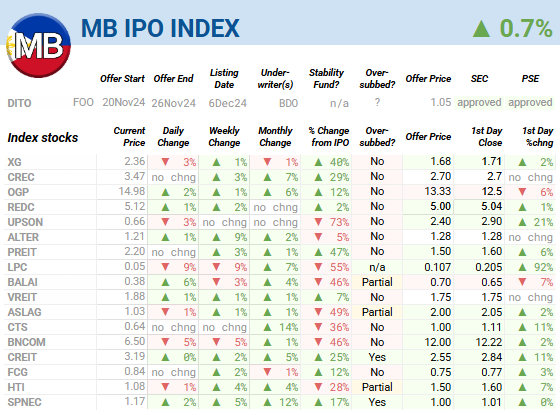The image size is (560, 415).
Task: Click the REDC ticker row label
Action: [21, 207]
